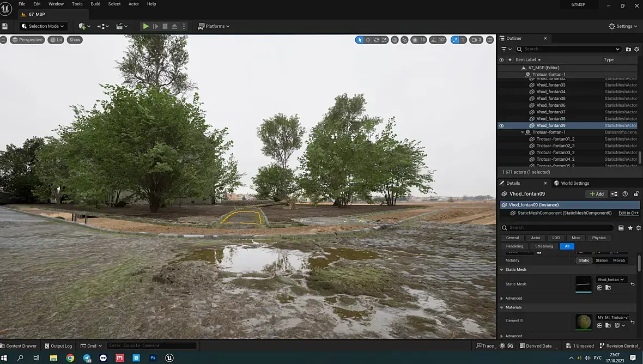The image size is (643, 364).
Task: Activate the Rotate tool
Action: click(x=376, y=40)
